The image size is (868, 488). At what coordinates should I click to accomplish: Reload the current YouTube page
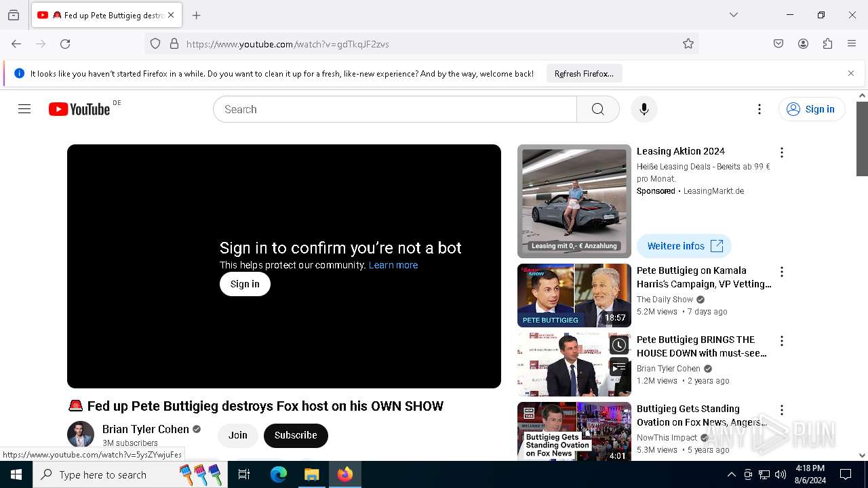[65, 44]
